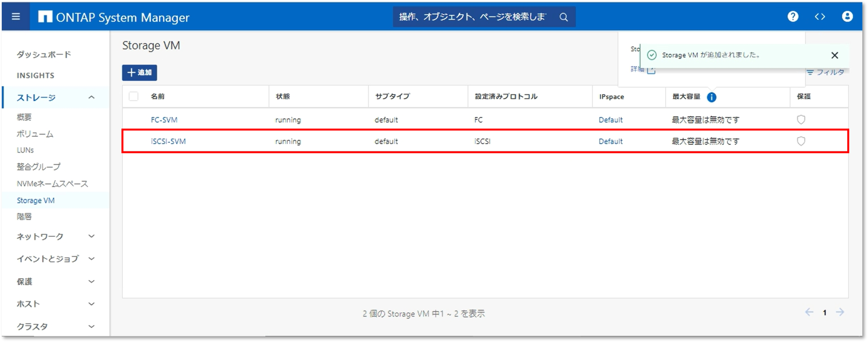Go to the next page arrow
The image size is (868, 342).
840,312
